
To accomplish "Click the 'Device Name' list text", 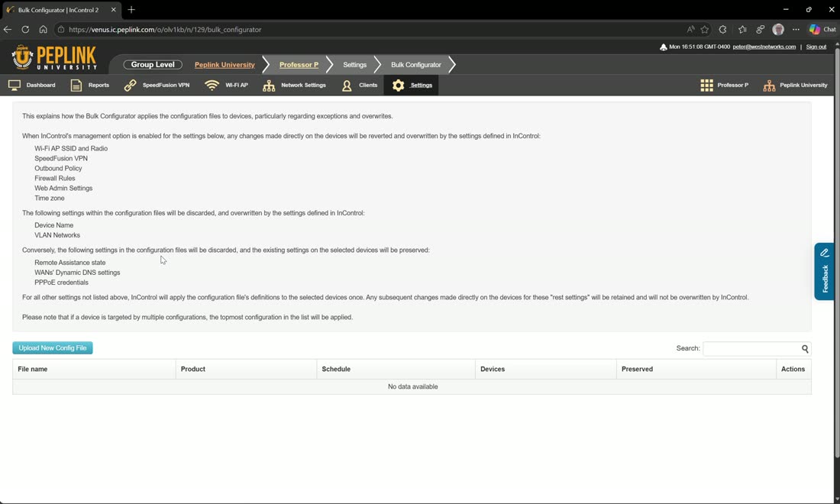I will [53, 225].
